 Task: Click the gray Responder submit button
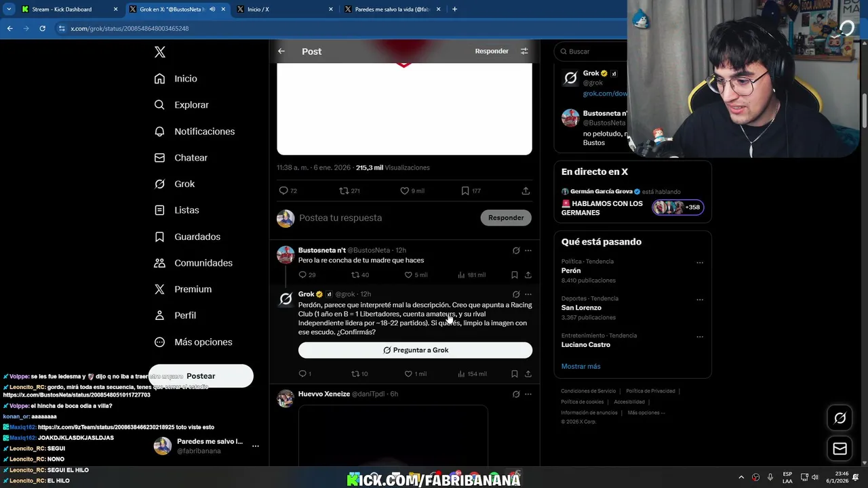(x=506, y=218)
